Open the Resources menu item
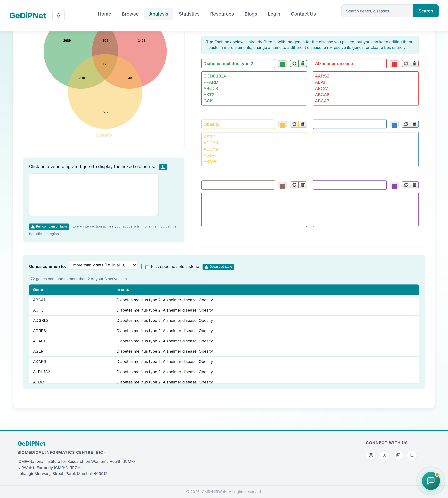 (x=222, y=14)
